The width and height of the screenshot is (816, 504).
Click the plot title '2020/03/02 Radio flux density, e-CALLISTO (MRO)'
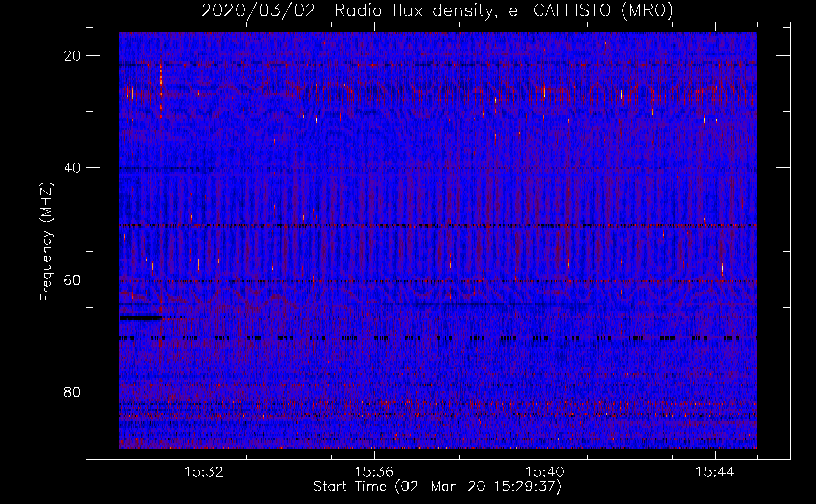tap(437, 10)
